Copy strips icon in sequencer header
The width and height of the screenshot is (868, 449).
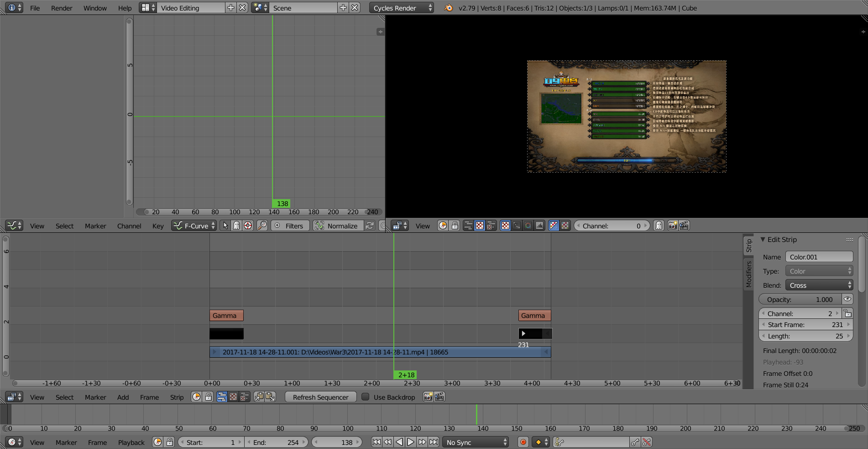(x=259, y=397)
